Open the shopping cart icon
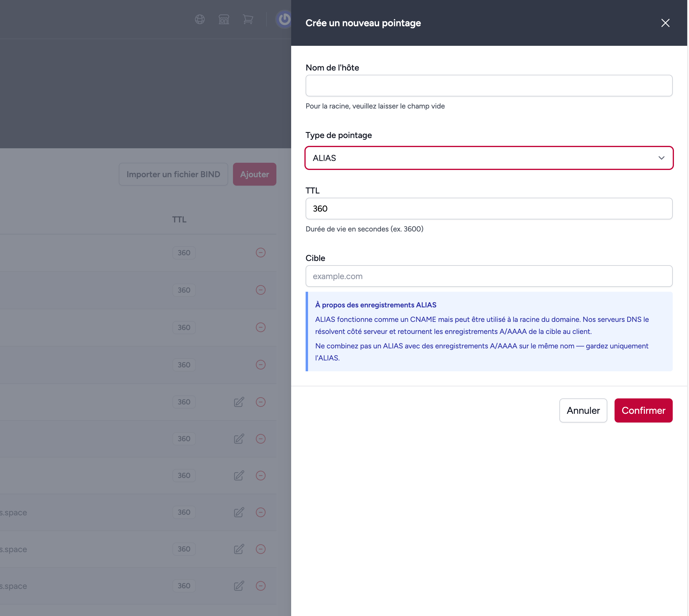Screen dimensions: 689x616 click(248, 19)
